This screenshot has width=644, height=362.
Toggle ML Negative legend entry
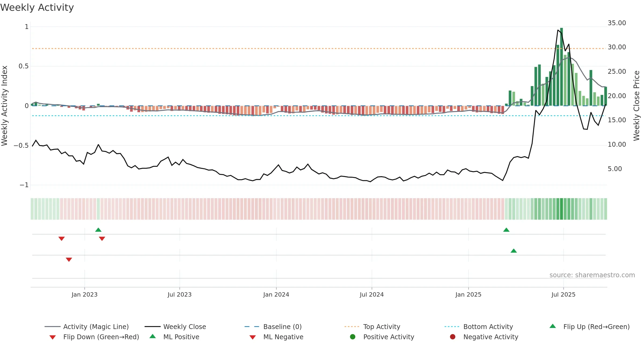point(276,337)
